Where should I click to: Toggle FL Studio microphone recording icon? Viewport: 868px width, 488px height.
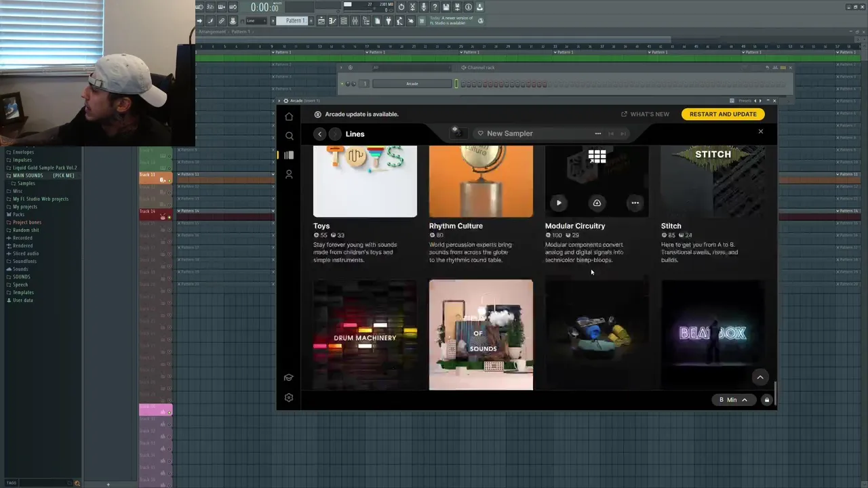423,7
